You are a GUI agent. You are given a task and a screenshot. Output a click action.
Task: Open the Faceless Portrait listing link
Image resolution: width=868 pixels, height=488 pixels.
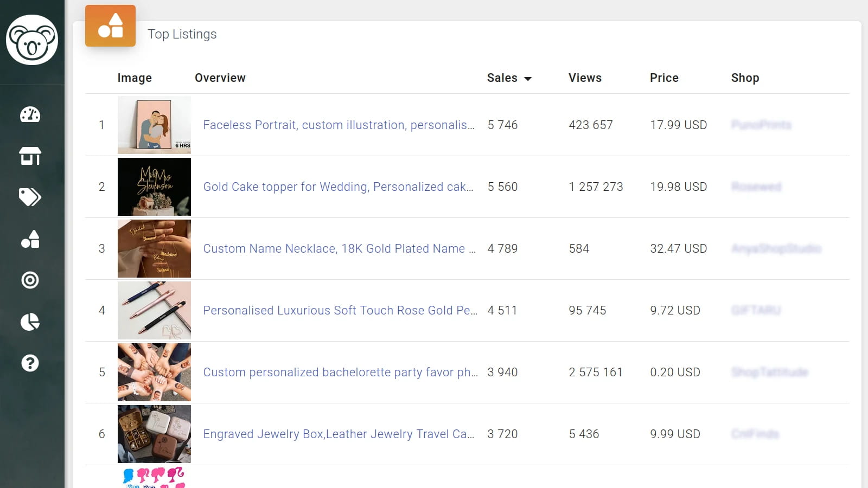(x=339, y=125)
